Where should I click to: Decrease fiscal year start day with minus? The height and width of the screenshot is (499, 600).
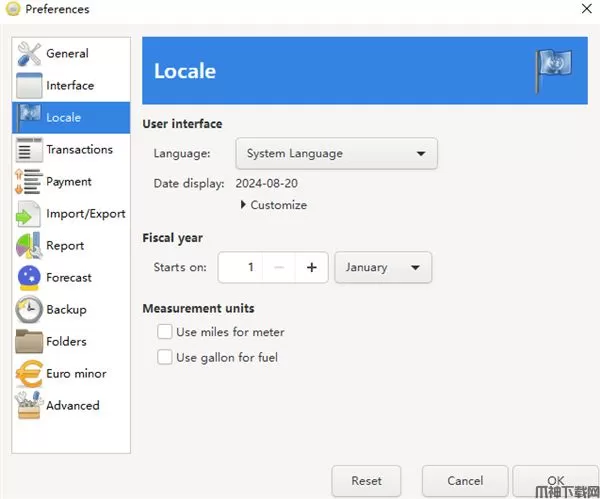tap(279, 267)
